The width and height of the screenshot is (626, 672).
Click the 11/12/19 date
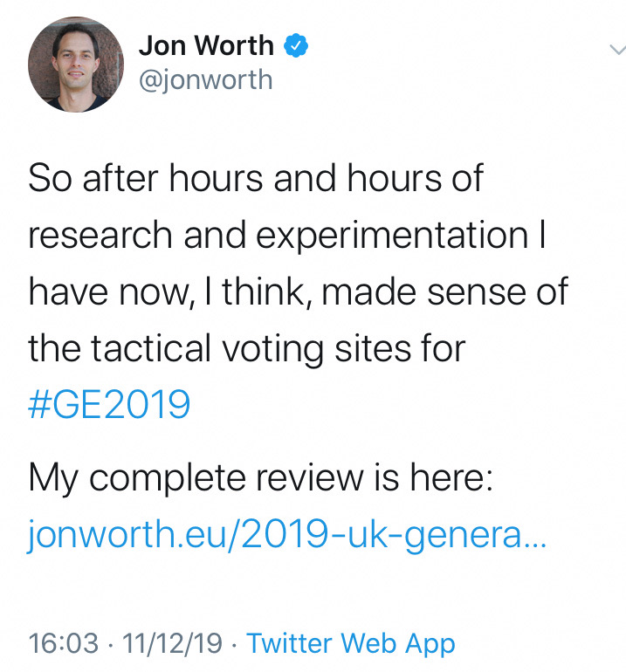pyautogui.click(x=172, y=643)
